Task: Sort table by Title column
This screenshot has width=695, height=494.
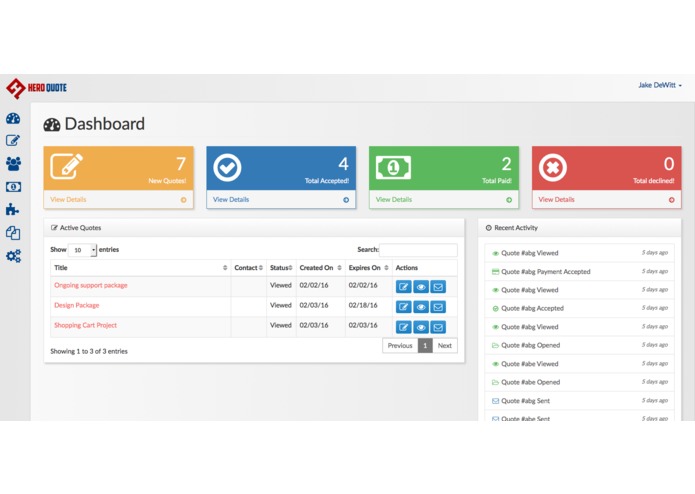Action: [x=141, y=268]
